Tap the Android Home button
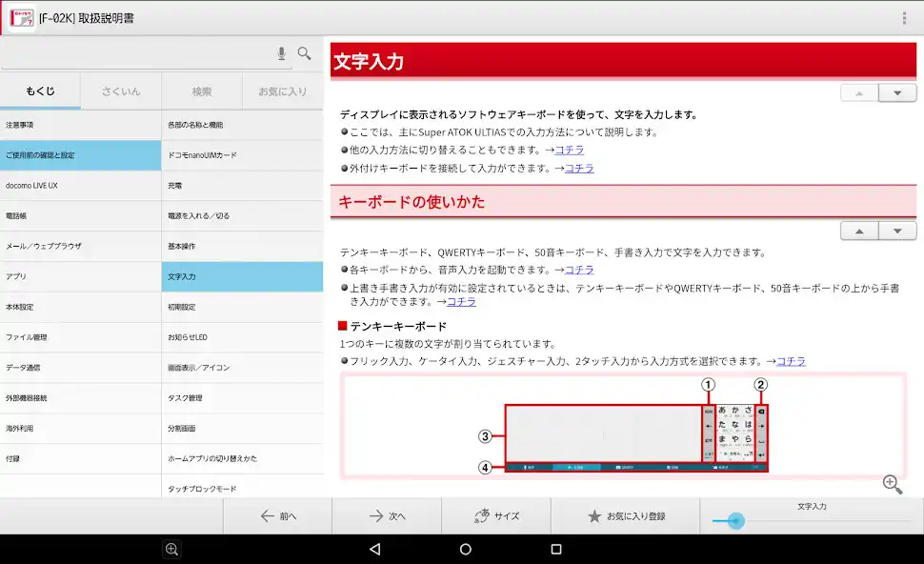The image size is (924, 564). tap(465, 548)
